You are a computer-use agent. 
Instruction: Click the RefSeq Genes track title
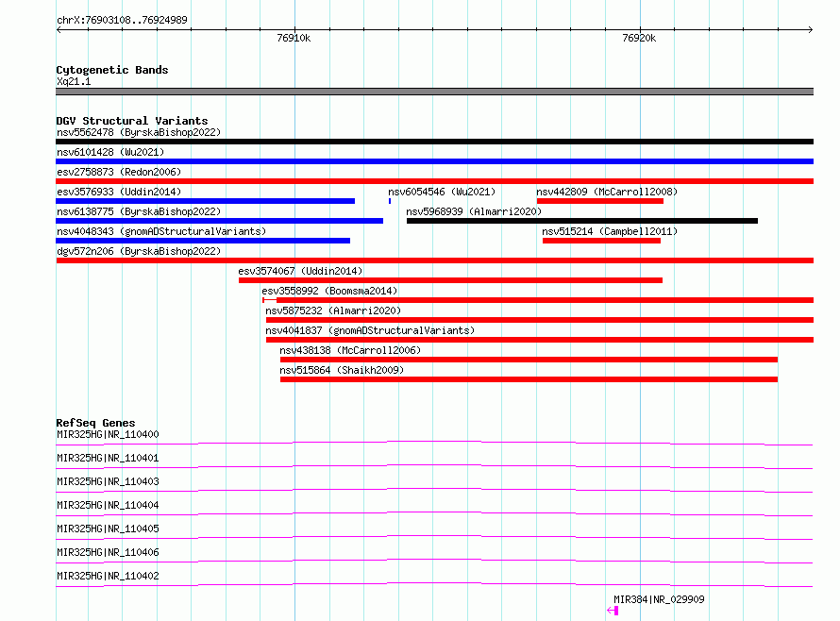[x=95, y=423]
